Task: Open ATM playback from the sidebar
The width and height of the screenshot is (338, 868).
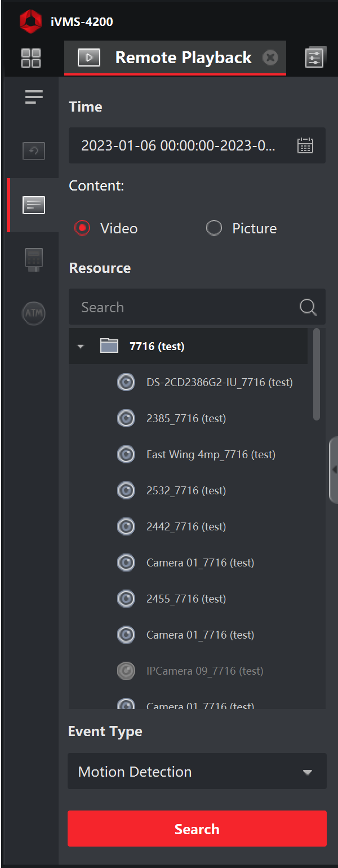Action: (33, 313)
